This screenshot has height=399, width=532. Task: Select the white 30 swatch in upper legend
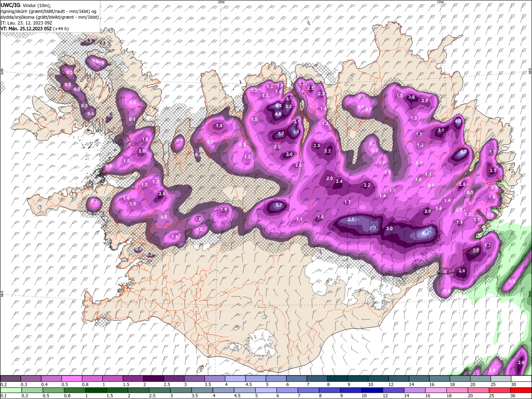point(521,379)
